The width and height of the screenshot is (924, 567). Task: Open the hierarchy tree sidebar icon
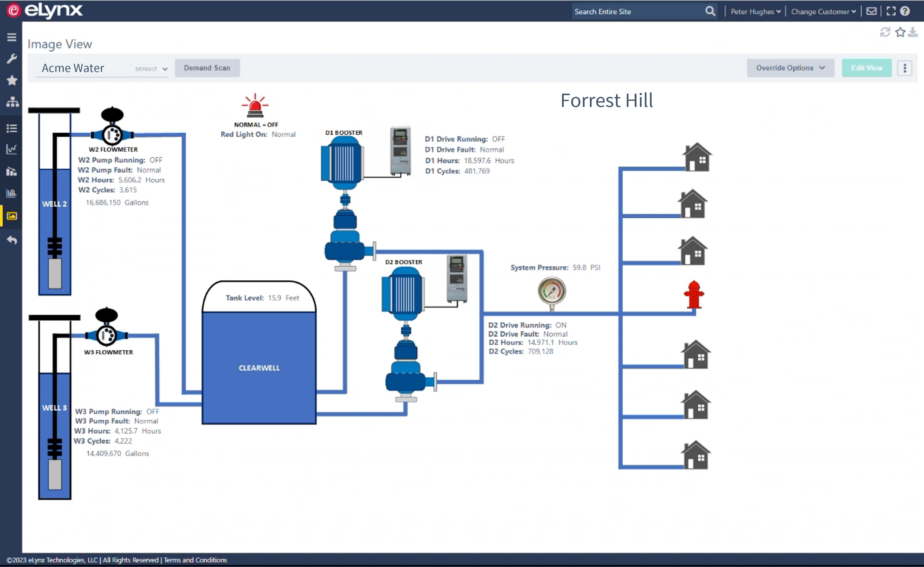pos(12,102)
